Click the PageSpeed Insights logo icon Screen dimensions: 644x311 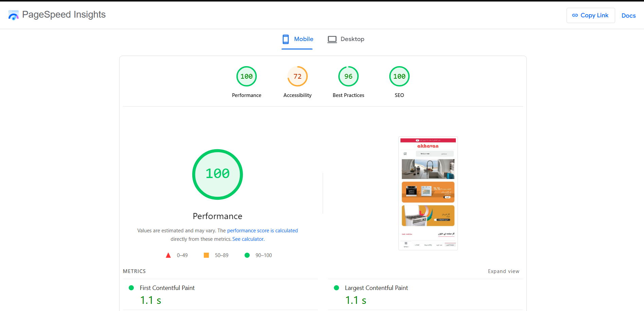click(14, 15)
